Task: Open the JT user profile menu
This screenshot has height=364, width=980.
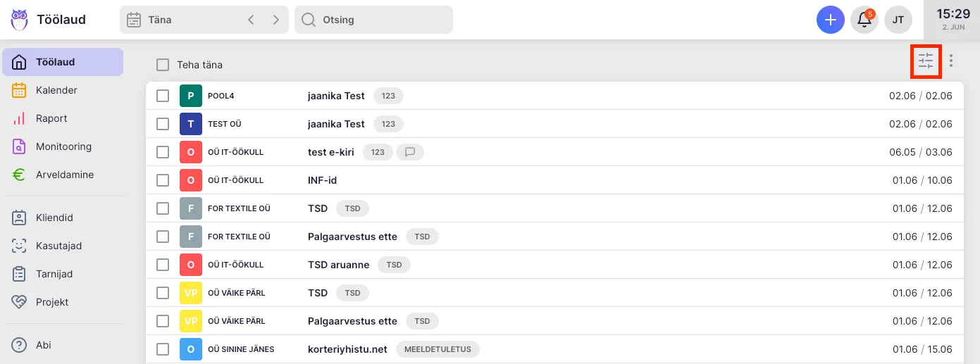Action: tap(898, 20)
